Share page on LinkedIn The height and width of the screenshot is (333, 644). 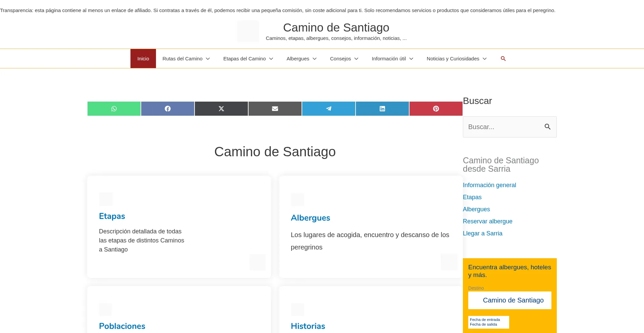pos(382,109)
